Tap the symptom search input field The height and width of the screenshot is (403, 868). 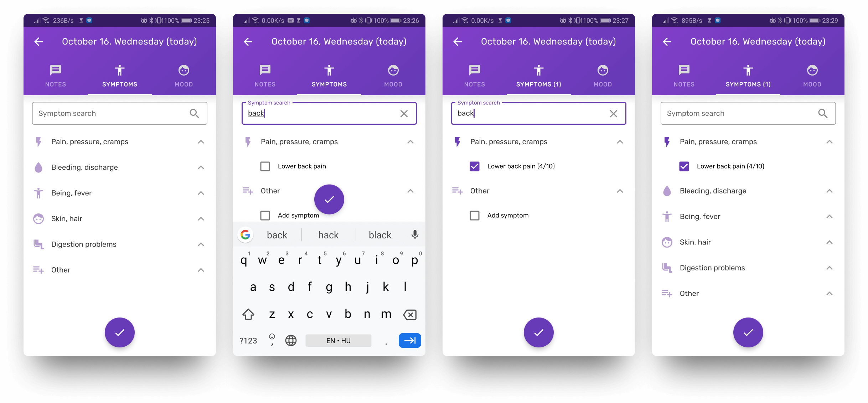(119, 113)
